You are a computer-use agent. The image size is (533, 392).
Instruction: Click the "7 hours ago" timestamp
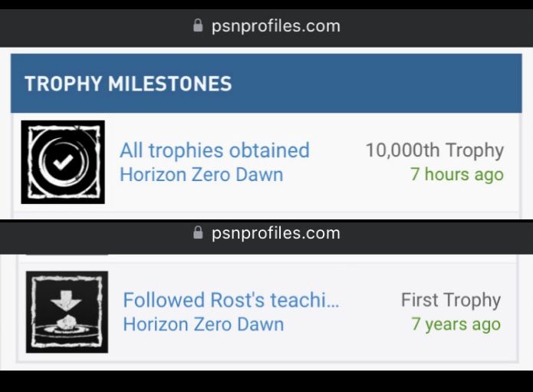[456, 174]
